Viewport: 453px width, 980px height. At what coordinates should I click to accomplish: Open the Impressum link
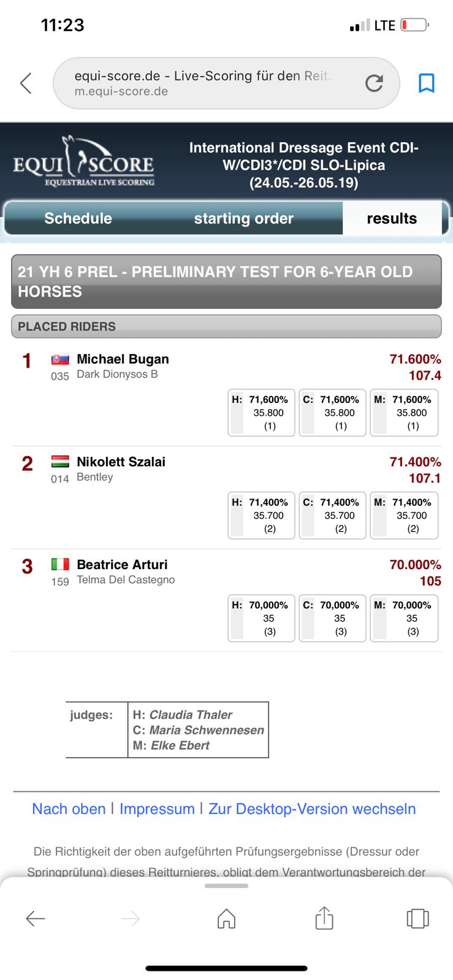point(157,809)
